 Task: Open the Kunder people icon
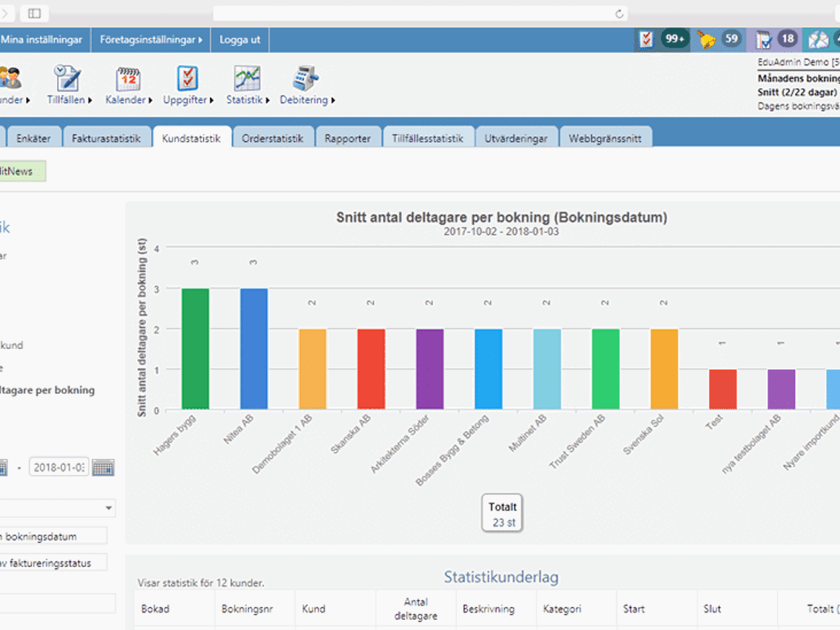pyautogui.click(x=10, y=78)
